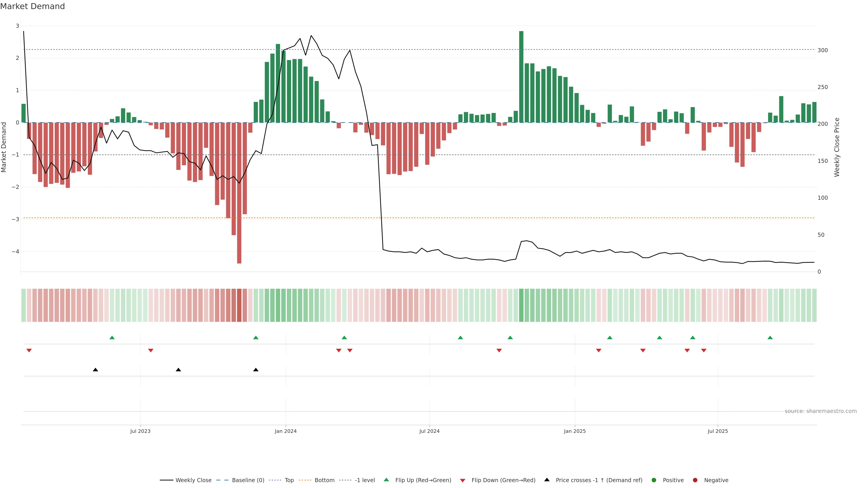Image resolution: width=868 pixels, height=488 pixels.
Task: Click first red flip-down marker at chart start
Action: click(x=29, y=351)
